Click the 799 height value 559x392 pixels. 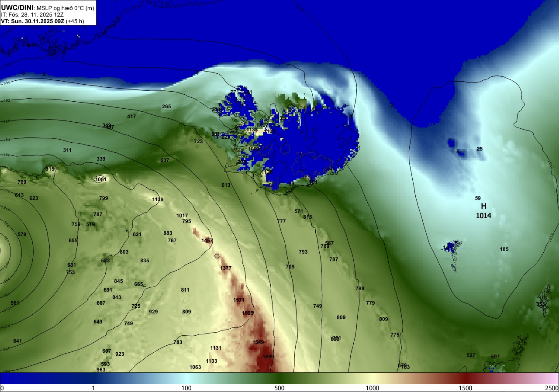[x=104, y=198]
